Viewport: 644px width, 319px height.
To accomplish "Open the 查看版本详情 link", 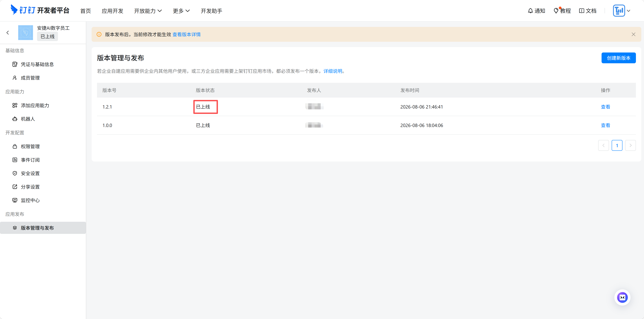I will pyautogui.click(x=186, y=34).
